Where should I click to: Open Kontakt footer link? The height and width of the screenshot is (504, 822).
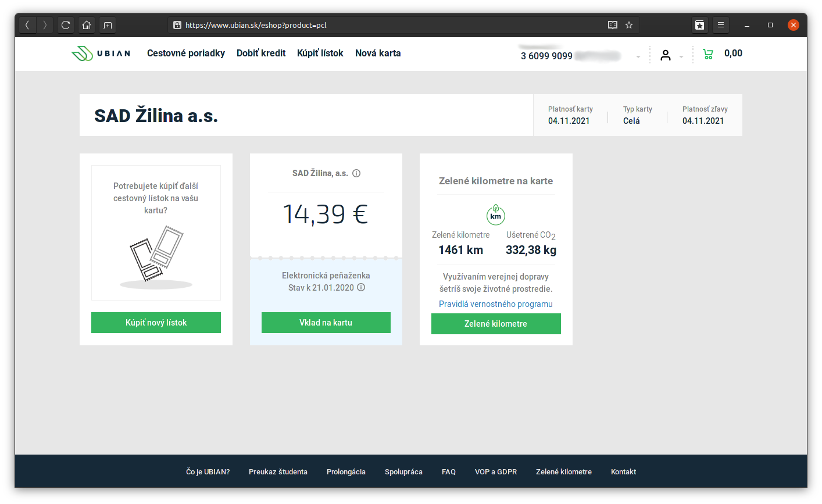(624, 472)
